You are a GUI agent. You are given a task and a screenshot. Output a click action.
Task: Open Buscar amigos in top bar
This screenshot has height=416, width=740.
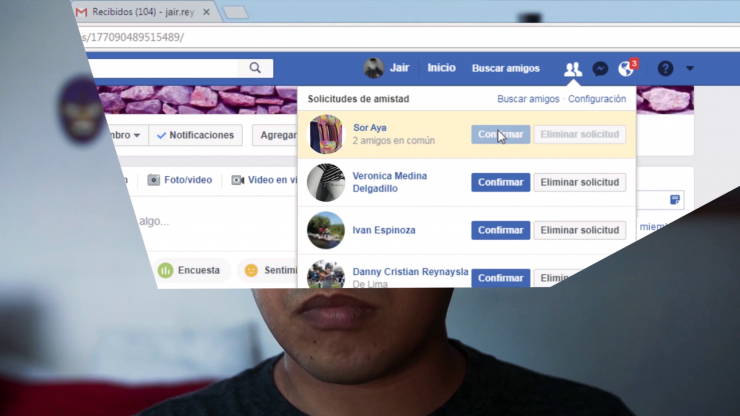(505, 68)
